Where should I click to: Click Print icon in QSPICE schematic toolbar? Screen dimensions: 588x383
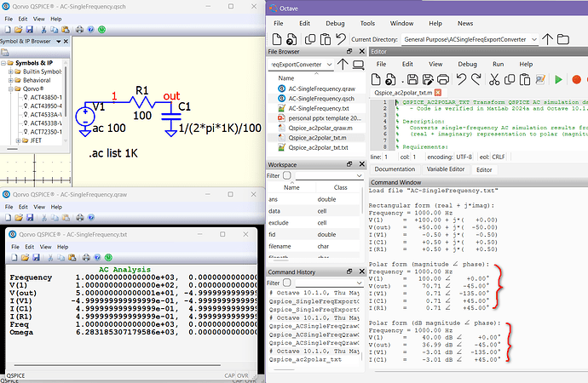(79, 30)
